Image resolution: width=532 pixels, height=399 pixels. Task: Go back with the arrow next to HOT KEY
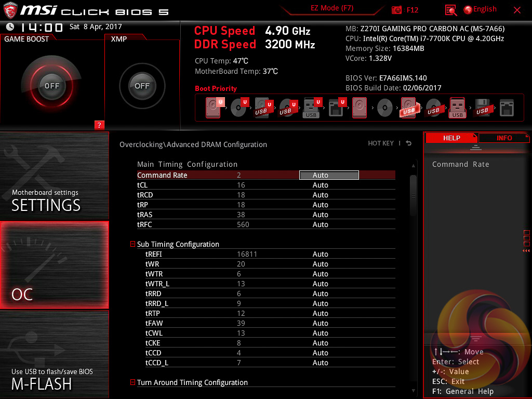(408, 143)
